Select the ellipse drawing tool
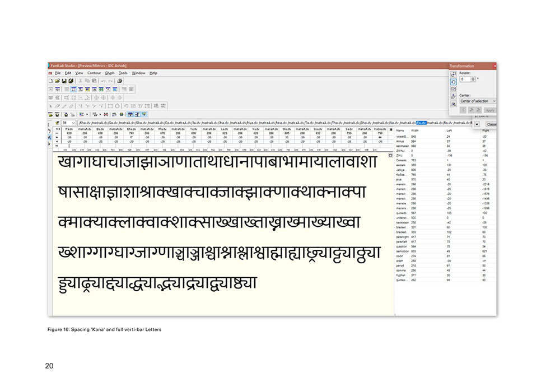Screen dimensions: 560x392 pos(117,106)
